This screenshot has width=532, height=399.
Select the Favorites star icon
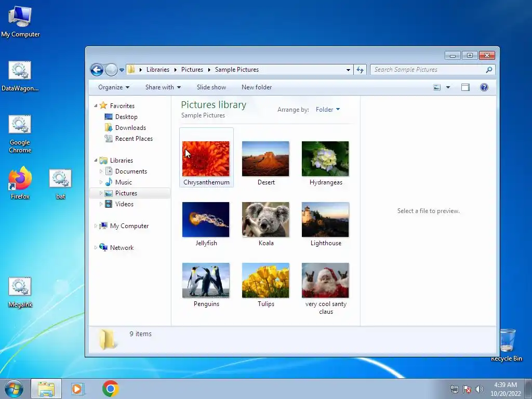[103, 105]
